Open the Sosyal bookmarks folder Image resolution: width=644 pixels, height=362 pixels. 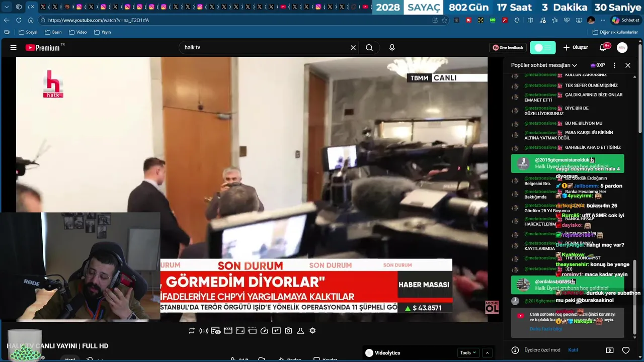[x=28, y=32]
